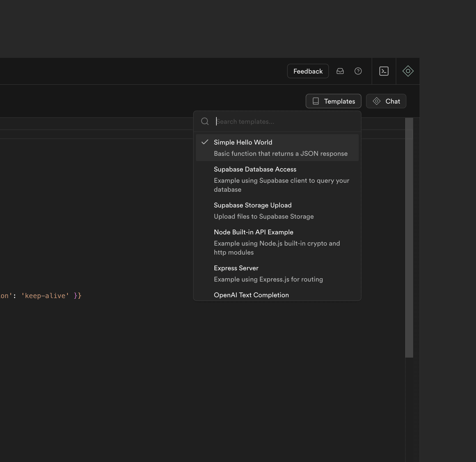
Task: Click the help question mark icon
Action: [x=358, y=71]
